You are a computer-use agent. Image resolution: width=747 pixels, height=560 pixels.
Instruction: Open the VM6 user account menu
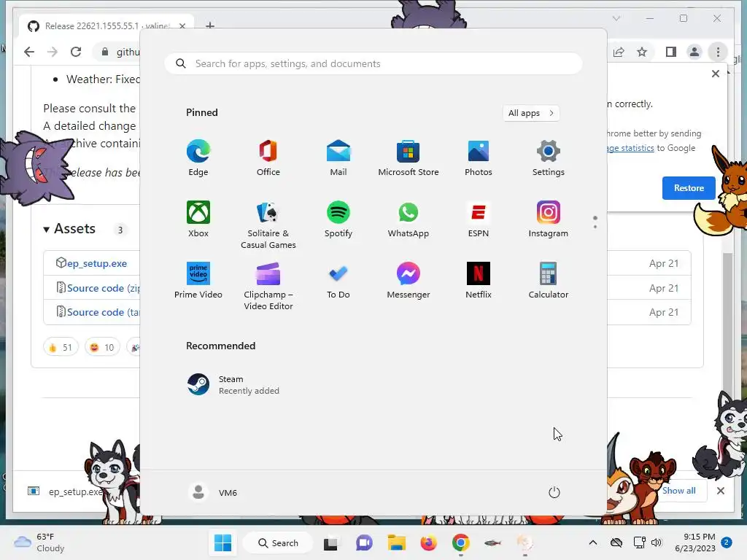click(x=212, y=492)
